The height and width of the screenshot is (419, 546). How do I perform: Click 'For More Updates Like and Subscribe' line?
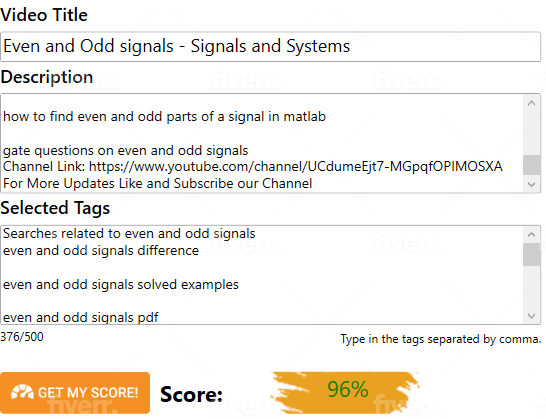coord(157,184)
